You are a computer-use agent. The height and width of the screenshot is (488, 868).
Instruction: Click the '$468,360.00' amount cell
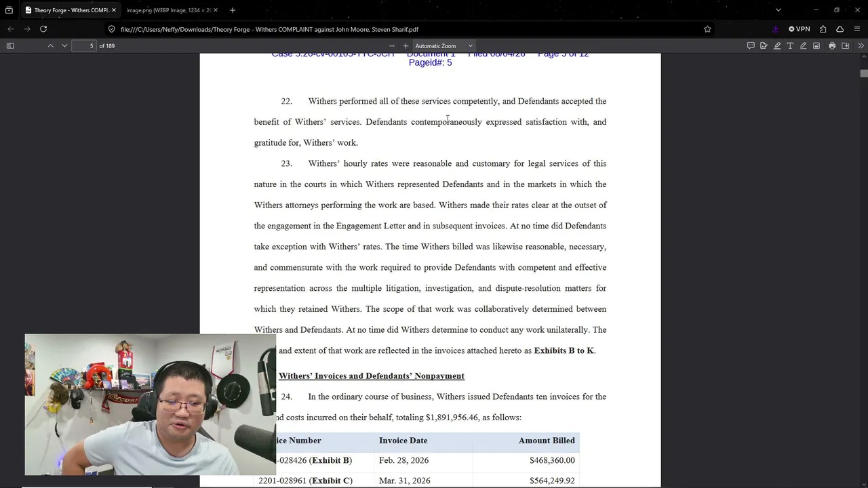point(552,460)
